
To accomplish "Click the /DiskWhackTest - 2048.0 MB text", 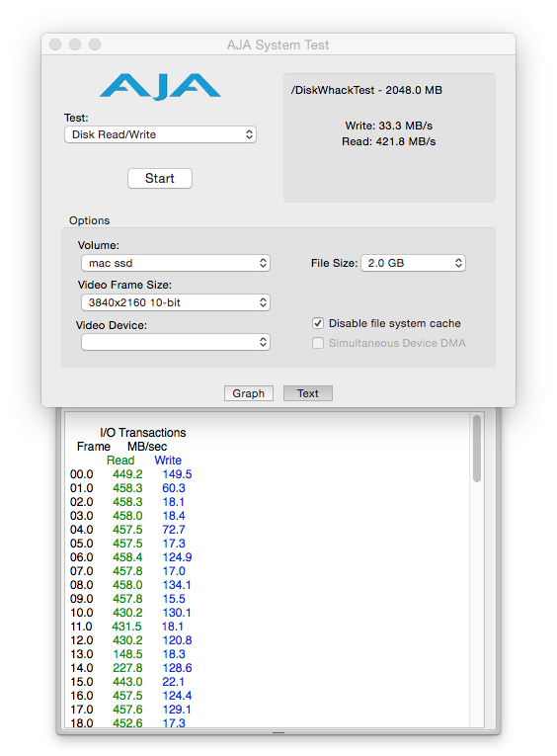I will pos(366,90).
